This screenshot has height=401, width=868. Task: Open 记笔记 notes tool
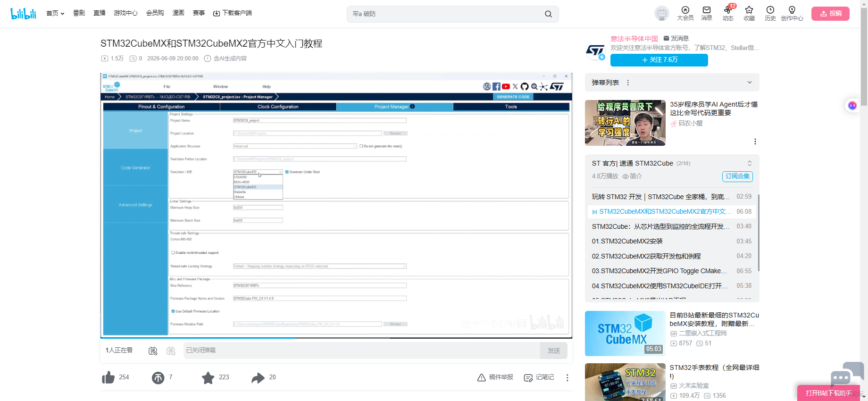tap(539, 377)
